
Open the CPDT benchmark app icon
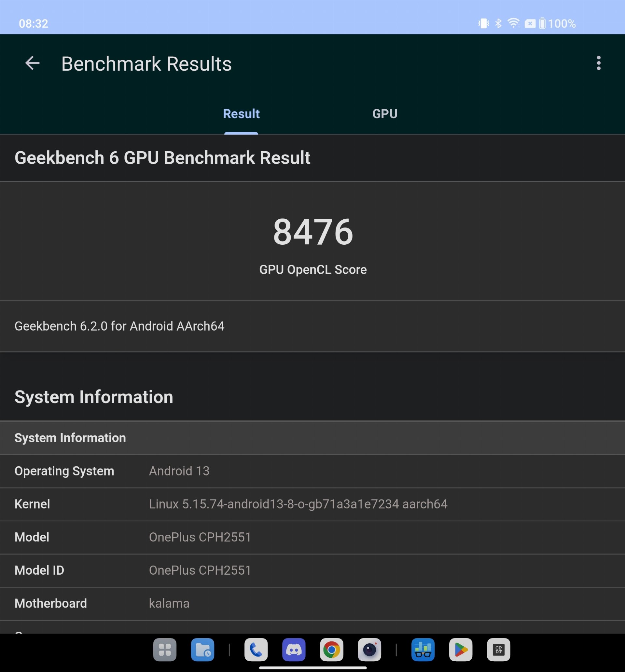498,649
